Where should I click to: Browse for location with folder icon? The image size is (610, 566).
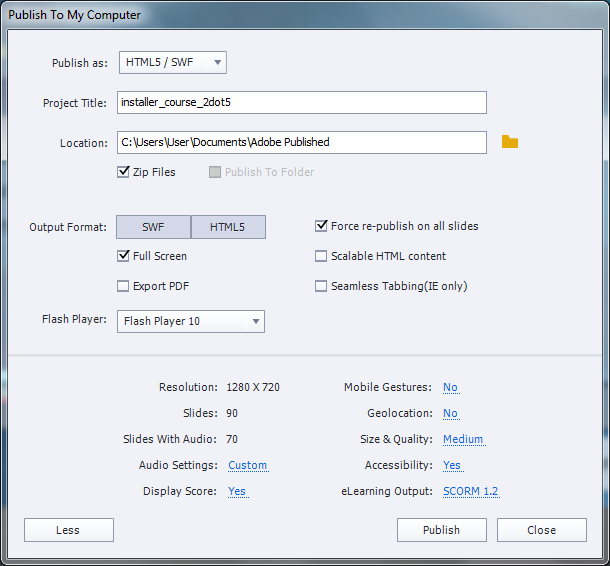click(510, 142)
